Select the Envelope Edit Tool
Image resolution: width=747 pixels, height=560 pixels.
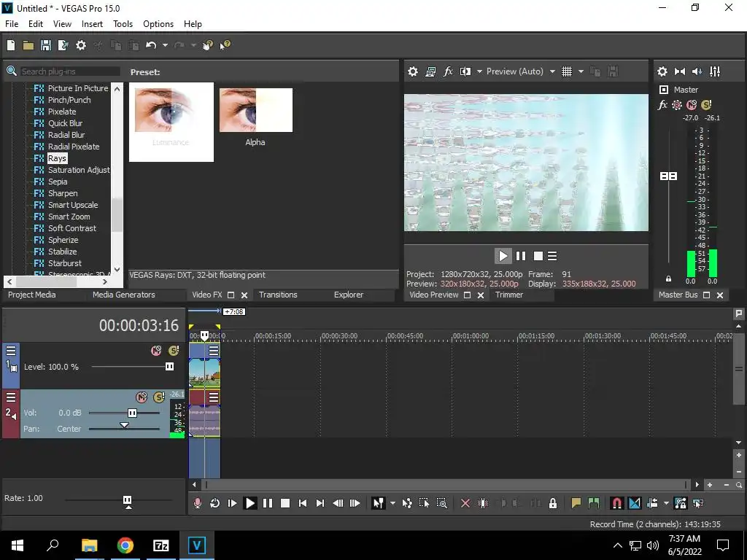pyautogui.click(x=407, y=503)
